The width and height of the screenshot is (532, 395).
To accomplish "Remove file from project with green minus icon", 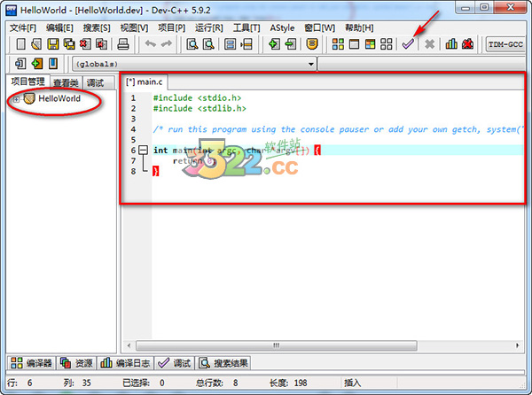I will 291,44.
